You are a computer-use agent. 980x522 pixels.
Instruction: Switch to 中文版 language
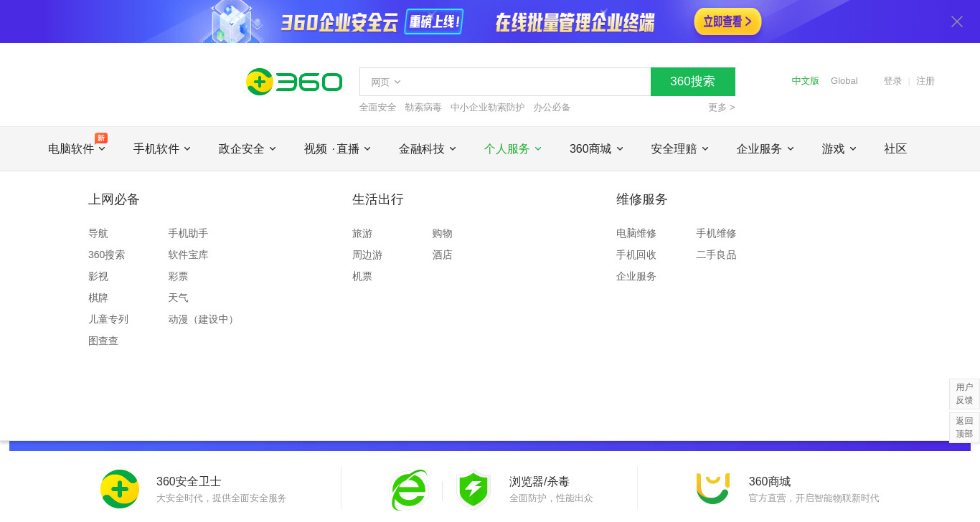point(805,81)
